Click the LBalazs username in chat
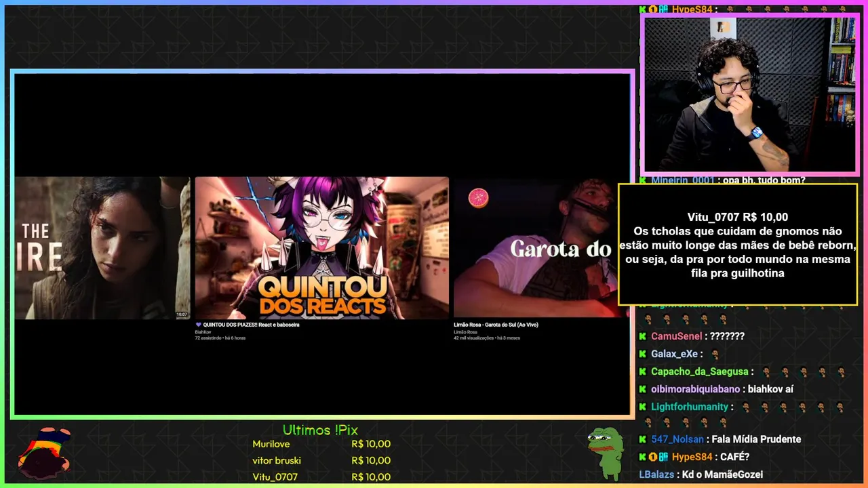 [656, 474]
